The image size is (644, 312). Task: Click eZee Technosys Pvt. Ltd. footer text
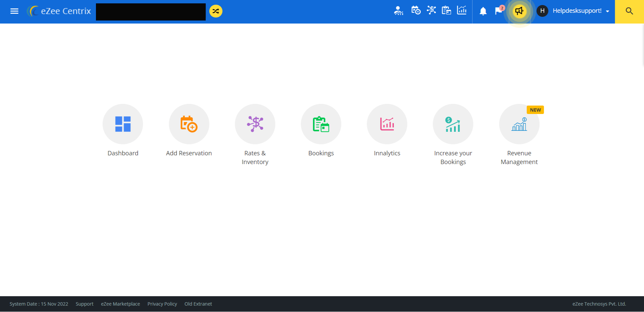[599, 304]
